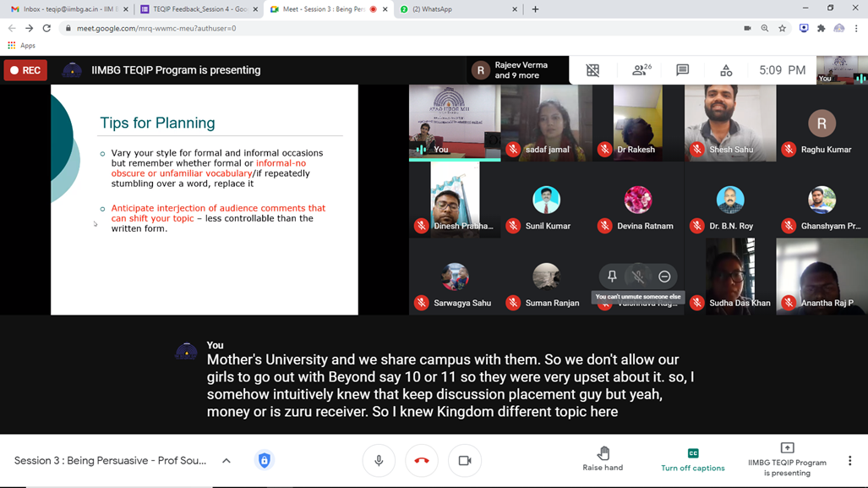Turn off captions
Viewport: 868px width, 488px height.
tap(692, 460)
